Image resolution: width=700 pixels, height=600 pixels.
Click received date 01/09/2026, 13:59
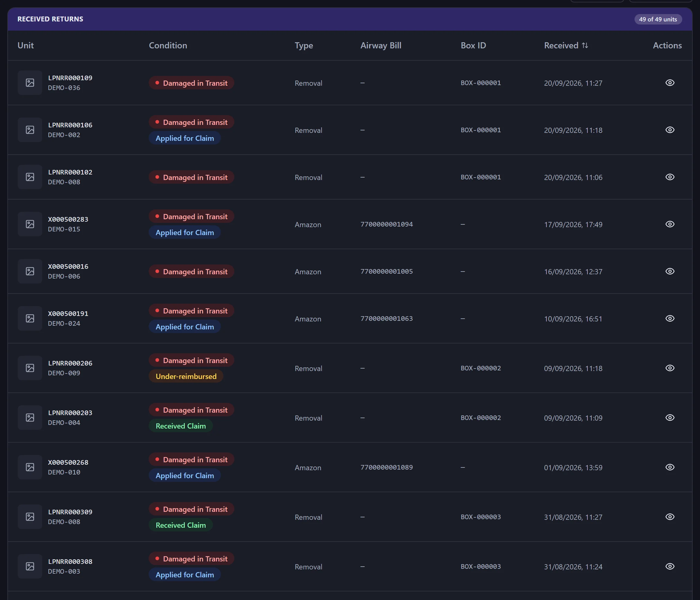click(x=573, y=467)
